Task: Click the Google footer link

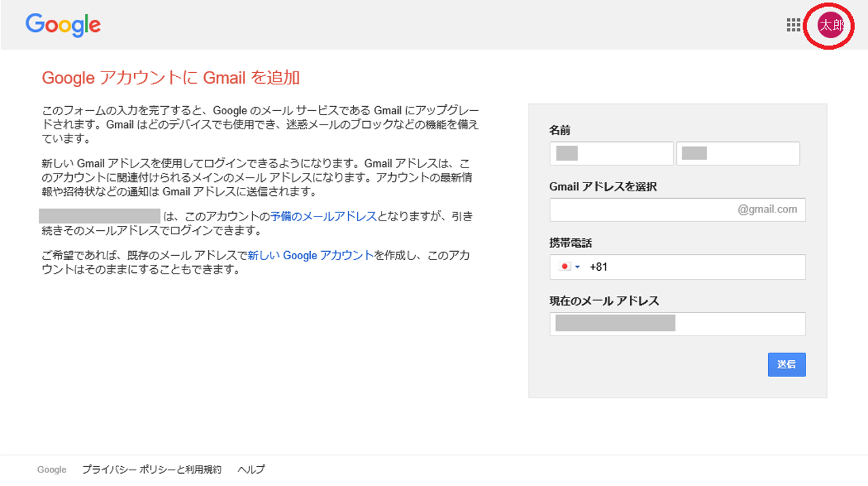Action: tap(52, 470)
